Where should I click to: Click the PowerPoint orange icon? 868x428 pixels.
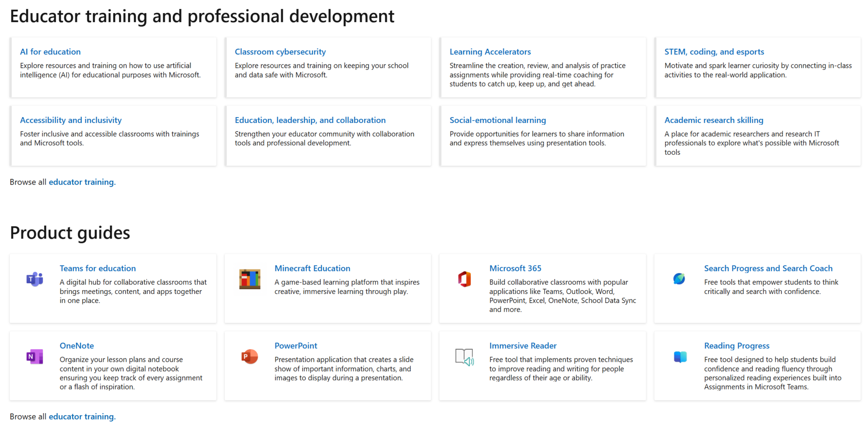click(250, 357)
